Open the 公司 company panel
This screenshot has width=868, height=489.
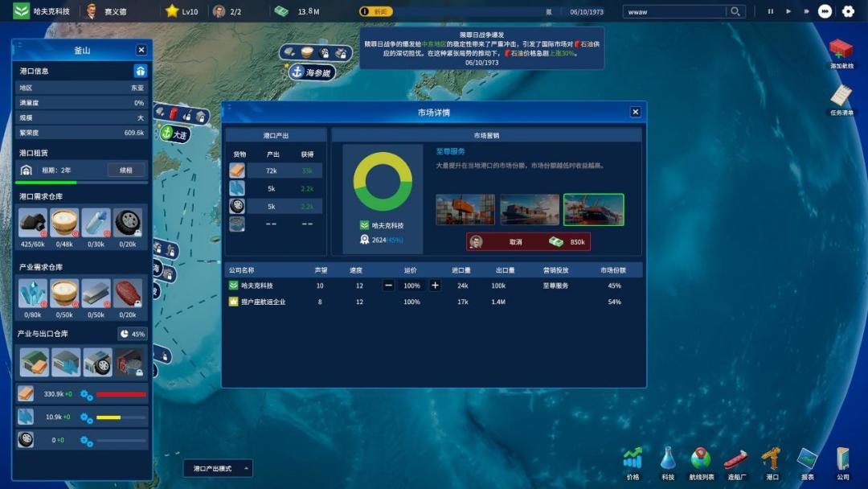[x=842, y=463]
